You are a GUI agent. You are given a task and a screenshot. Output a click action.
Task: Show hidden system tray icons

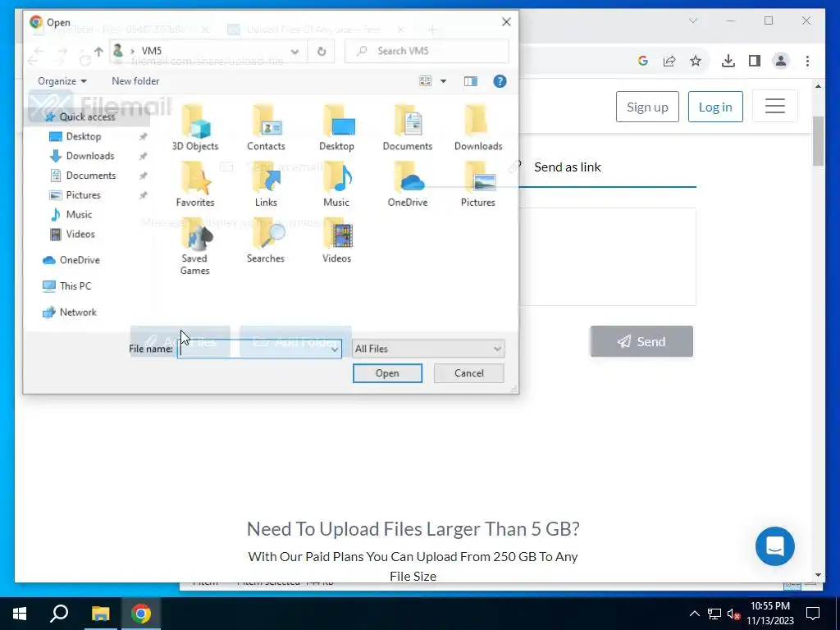[694, 614]
